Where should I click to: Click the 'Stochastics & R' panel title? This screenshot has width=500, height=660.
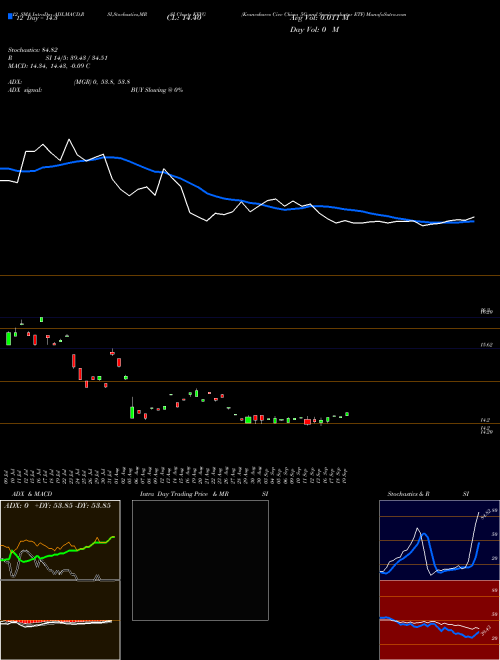[409, 494]
